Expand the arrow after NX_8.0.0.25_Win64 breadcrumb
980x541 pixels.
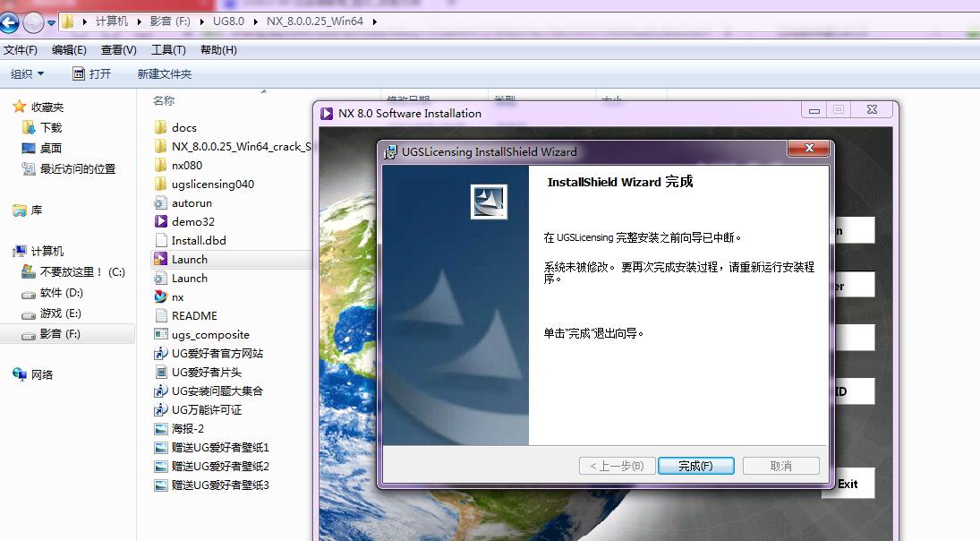pyautogui.click(x=374, y=21)
